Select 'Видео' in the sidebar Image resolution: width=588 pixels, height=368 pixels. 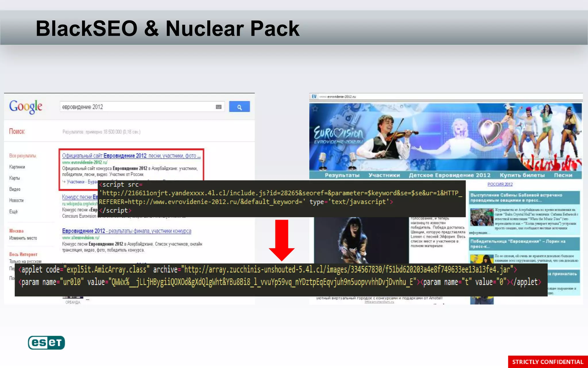[x=15, y=189]
